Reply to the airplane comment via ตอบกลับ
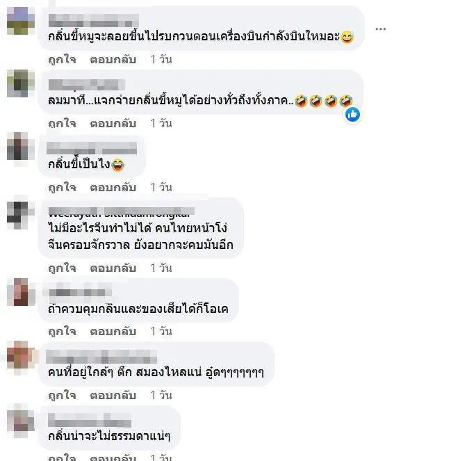 point(113,60)
